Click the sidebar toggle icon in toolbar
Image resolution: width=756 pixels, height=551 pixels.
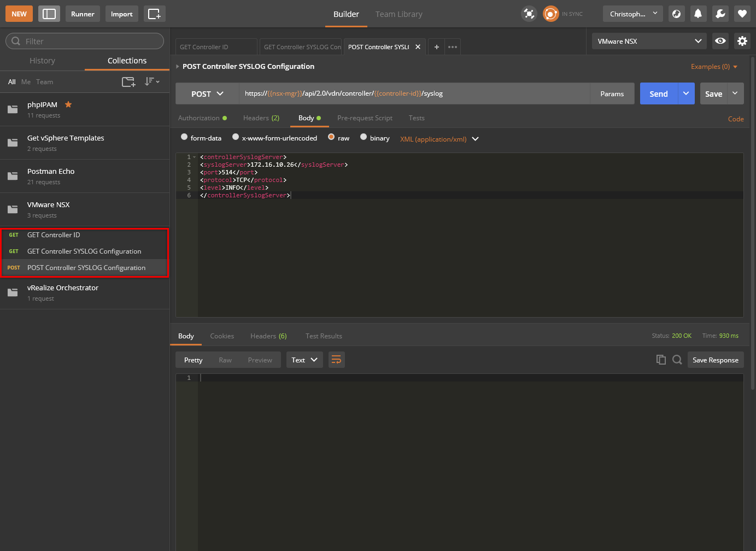pyautogui.click(x=49, y=14)
